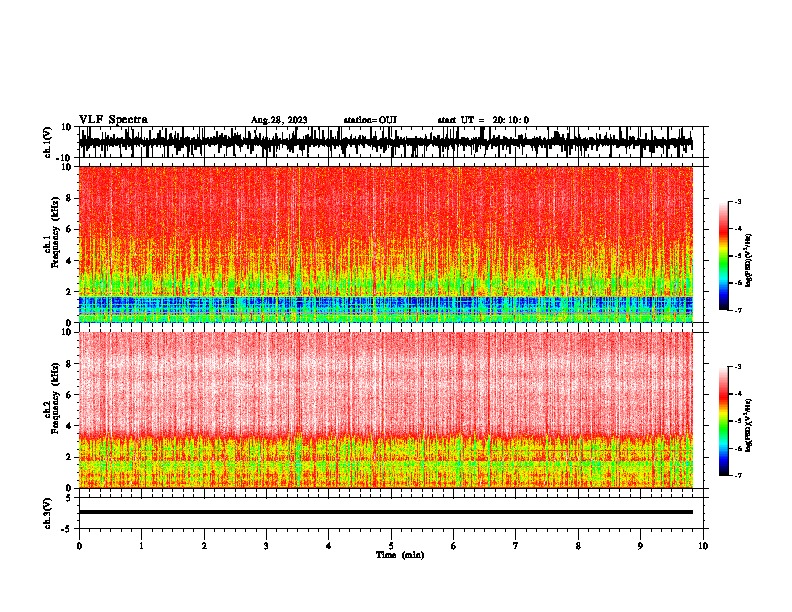Click time axis tick label "9"
The width and height of the screenshot is (792, 612).
pyautogui.click(x=640, y=546)
